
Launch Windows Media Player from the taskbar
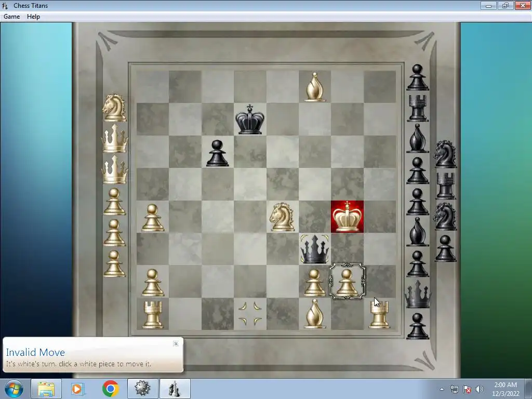click(78, 389)
